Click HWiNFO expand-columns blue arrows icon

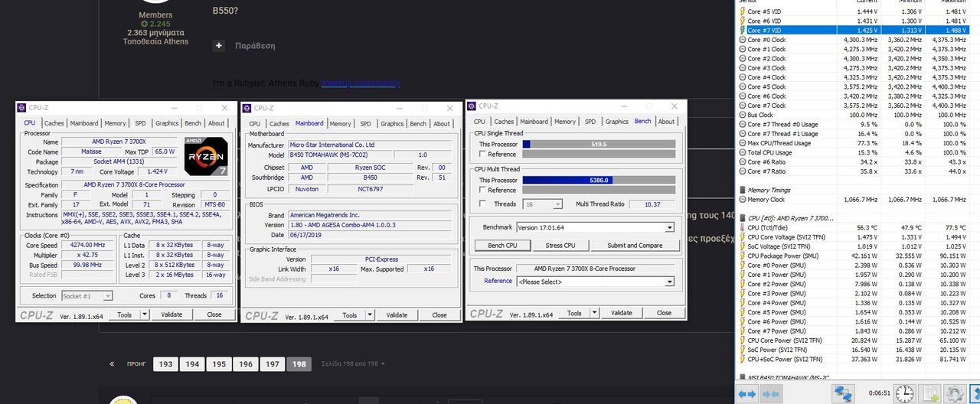(x=748, y=394)
